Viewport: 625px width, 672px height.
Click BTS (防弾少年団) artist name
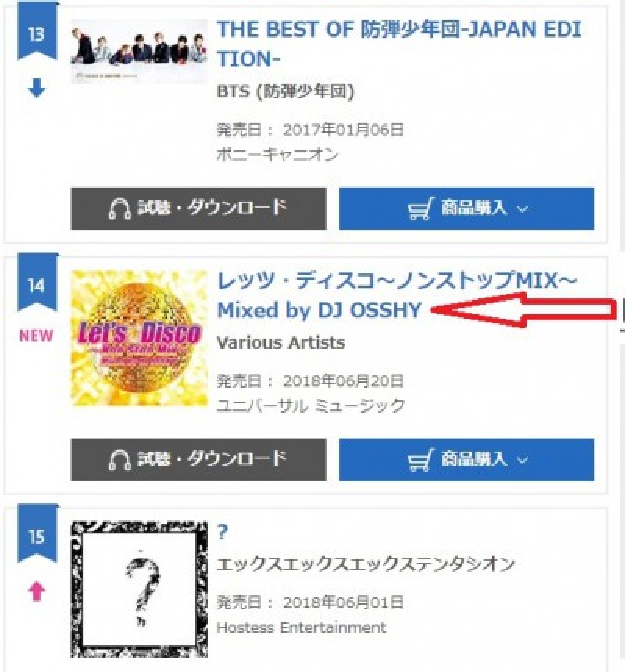click(x=286, y=91)
